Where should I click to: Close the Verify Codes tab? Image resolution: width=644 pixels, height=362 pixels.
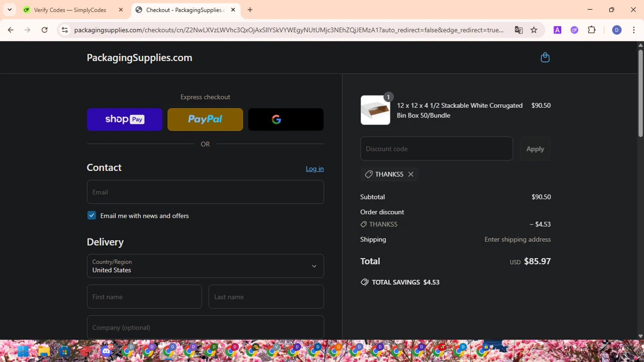click(121, 10)
